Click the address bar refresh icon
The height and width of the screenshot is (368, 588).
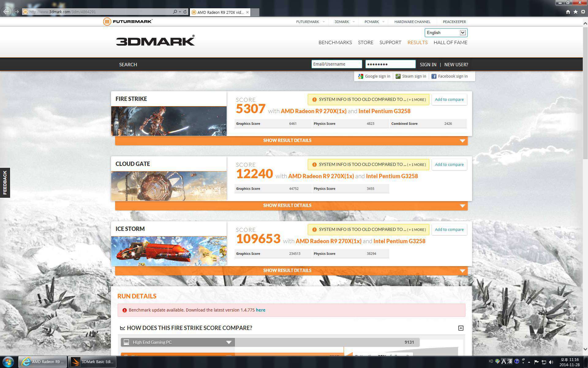tap(185, 12)
